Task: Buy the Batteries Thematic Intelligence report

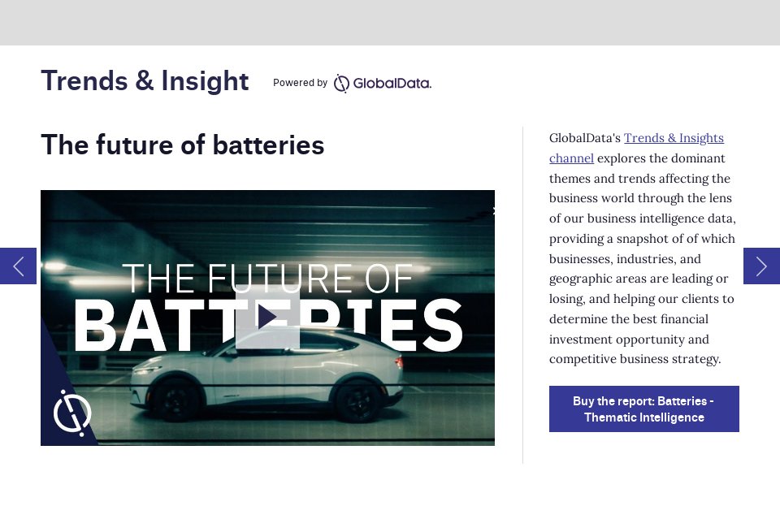Action: pyautogui.click(x=643, y=409)
